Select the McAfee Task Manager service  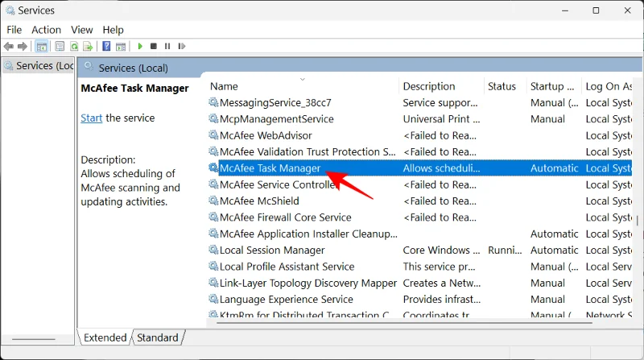click(419, 168)
